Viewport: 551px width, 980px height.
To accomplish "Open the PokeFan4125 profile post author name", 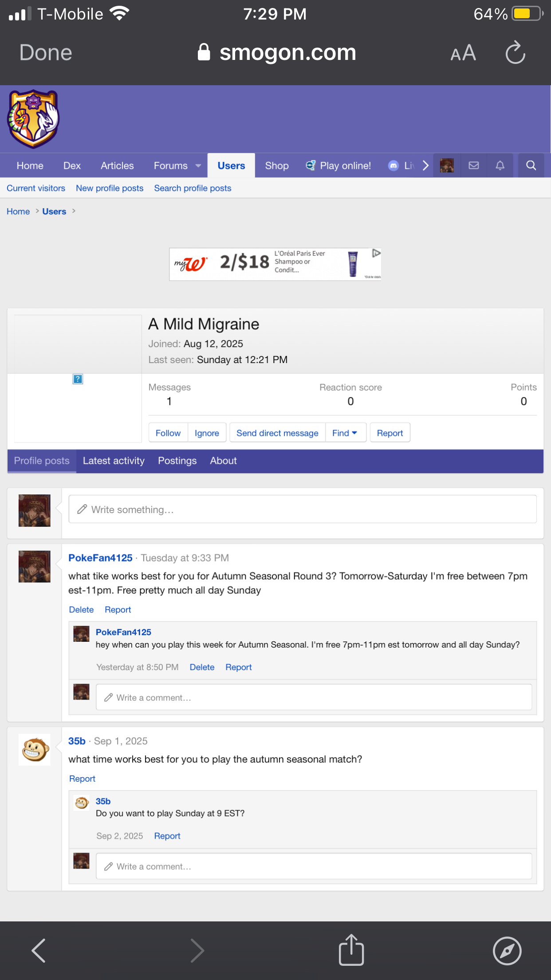I will [x=100, y=558].
